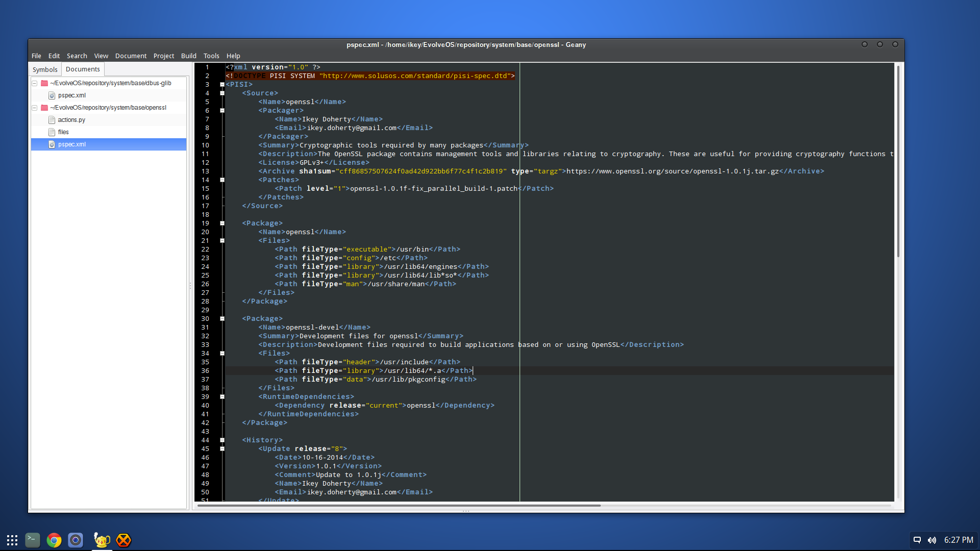This screenshot has height=551, width=980.
Task: Open the Help menu
Action: click(x=233, y=56)
